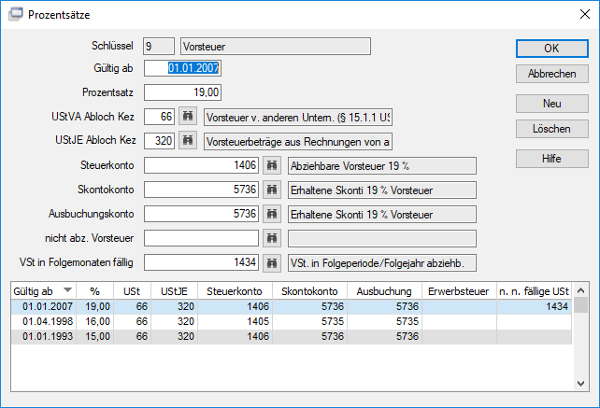Focus the Prozentsatz input field
This screenshot has width=600, height=408.
coord(183,92)
